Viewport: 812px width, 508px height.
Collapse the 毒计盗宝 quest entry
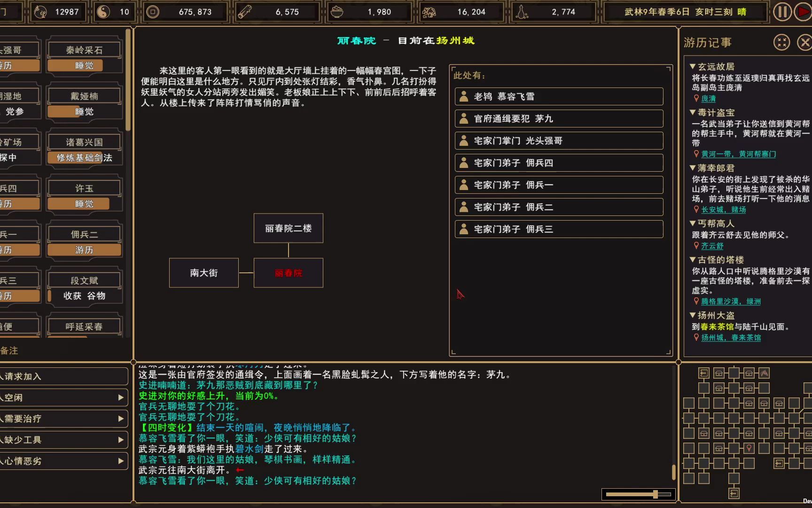click(x=693, y=112)
